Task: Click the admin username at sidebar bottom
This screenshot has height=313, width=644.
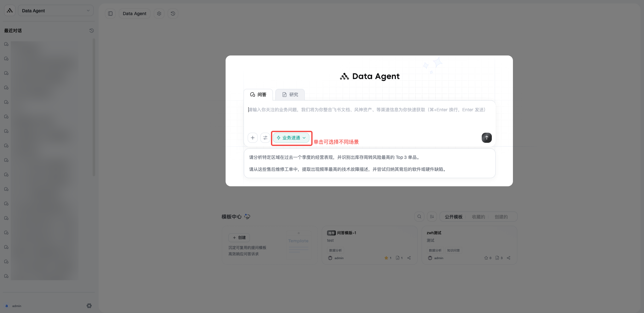Action: 17,306
